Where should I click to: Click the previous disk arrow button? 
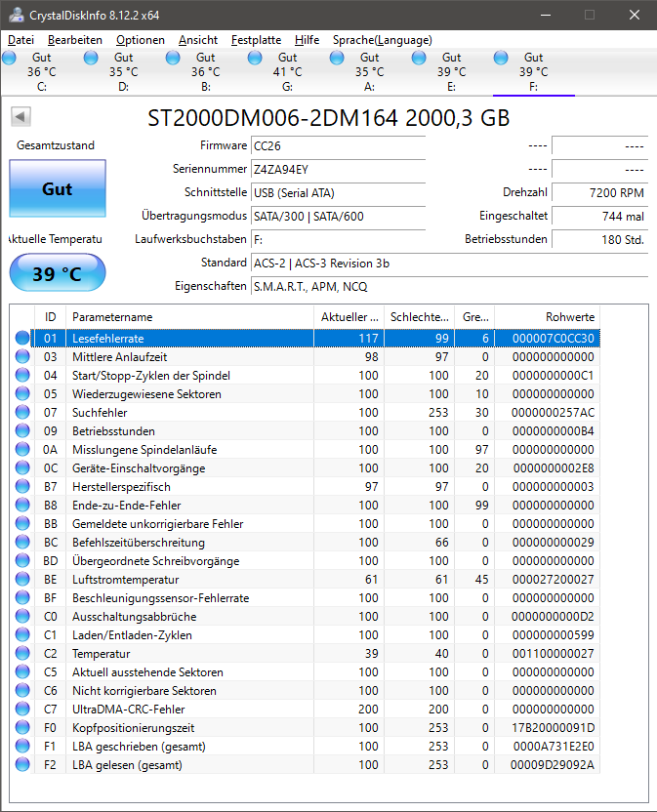(x=21, y=116)
